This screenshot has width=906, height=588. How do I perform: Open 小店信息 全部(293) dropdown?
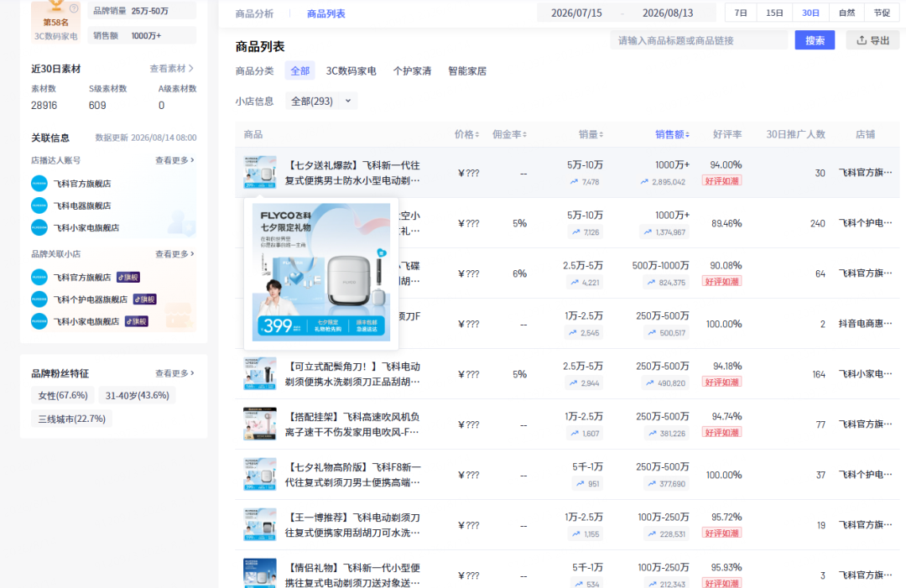pos(321,101)
